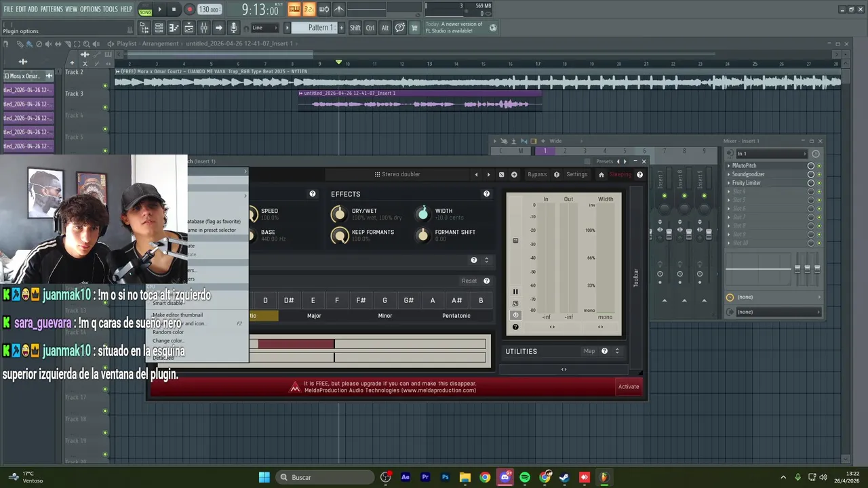
Task: Click the microphone recording icon in toolbar
Action: click(233, 28)
